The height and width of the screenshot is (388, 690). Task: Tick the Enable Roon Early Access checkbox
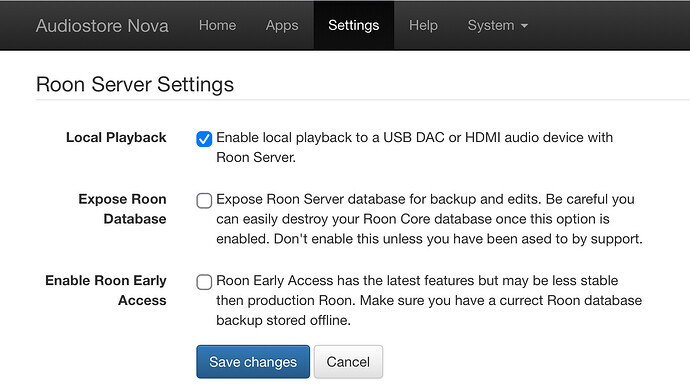[204, 282]
